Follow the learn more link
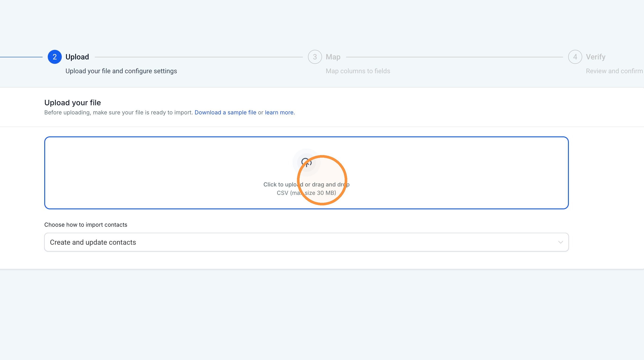This screenshot has width=644, height=360. tap(280, 113)
